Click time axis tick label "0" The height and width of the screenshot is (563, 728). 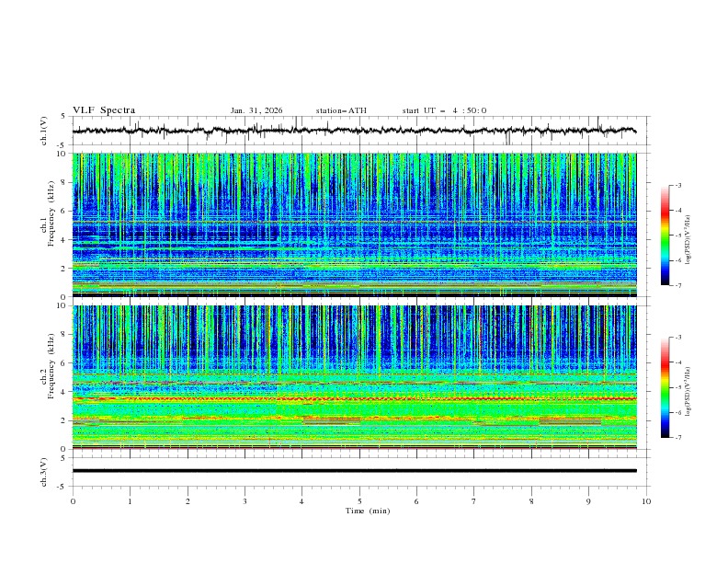pos(73,501)
